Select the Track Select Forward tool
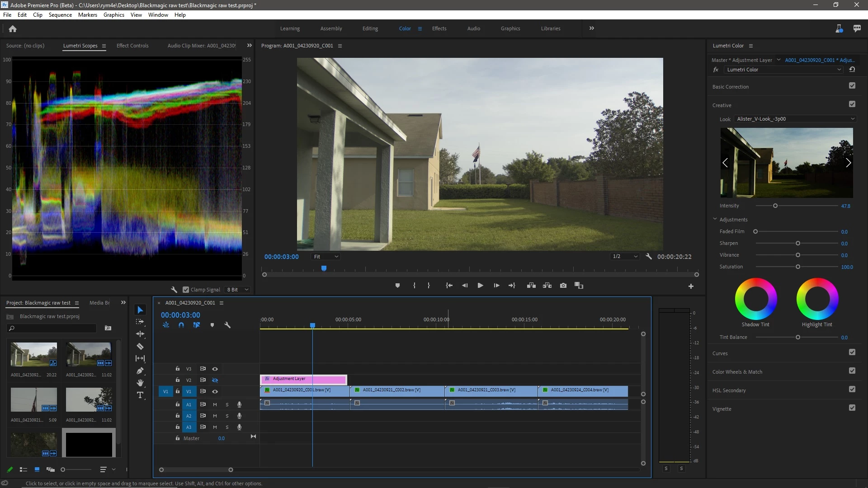Screen dimensions: 868x488 [x=140, y=322]
